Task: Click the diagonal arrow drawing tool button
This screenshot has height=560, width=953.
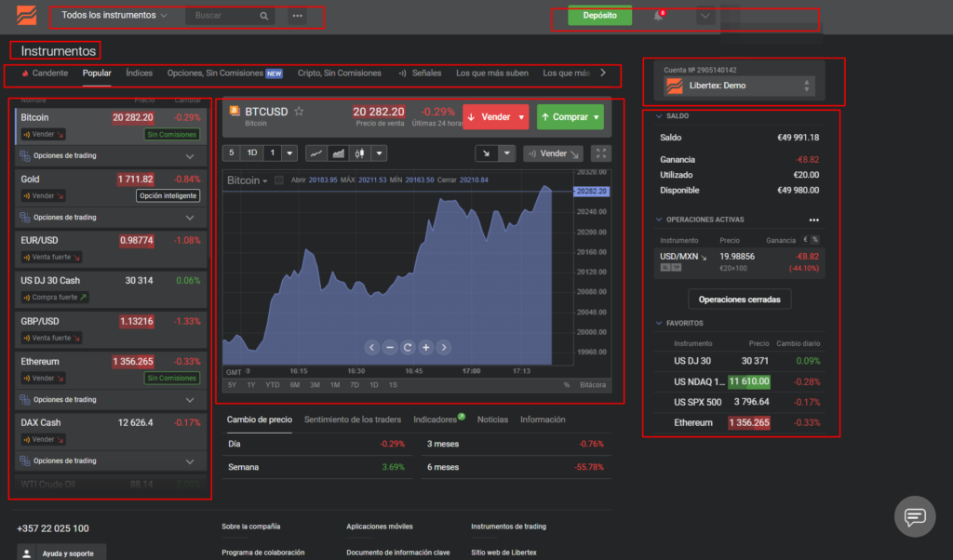Action: (486, 153)
